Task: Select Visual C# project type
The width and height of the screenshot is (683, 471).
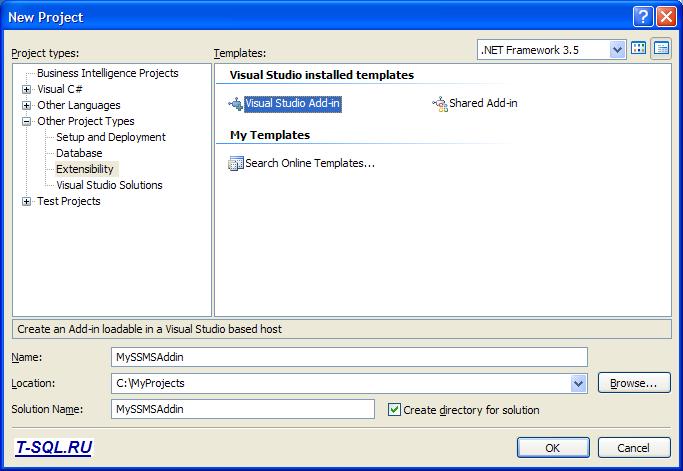Action: [60, 89]
